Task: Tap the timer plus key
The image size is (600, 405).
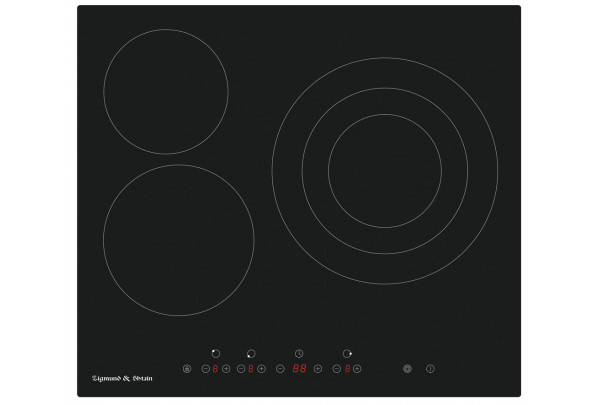Action: 318,369
